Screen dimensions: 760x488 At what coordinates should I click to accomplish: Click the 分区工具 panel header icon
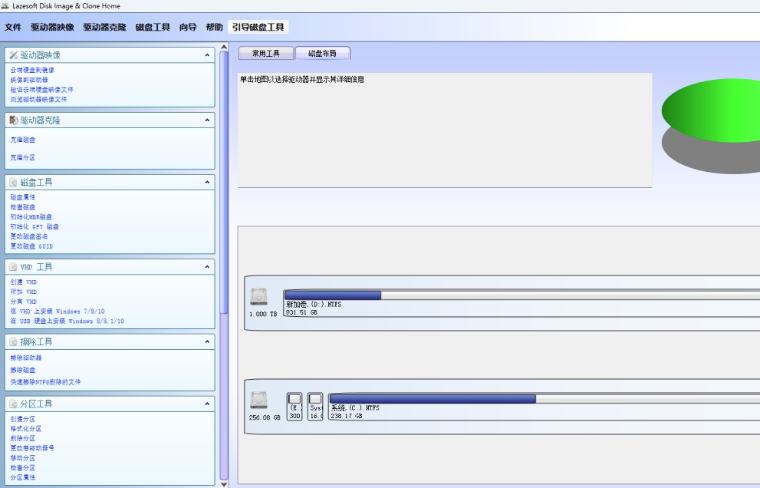click(x=14, y=404)
